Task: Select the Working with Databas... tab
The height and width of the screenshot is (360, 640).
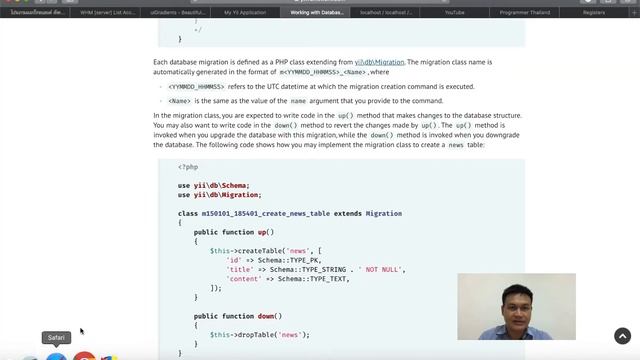Action: [x=317, y=12]
